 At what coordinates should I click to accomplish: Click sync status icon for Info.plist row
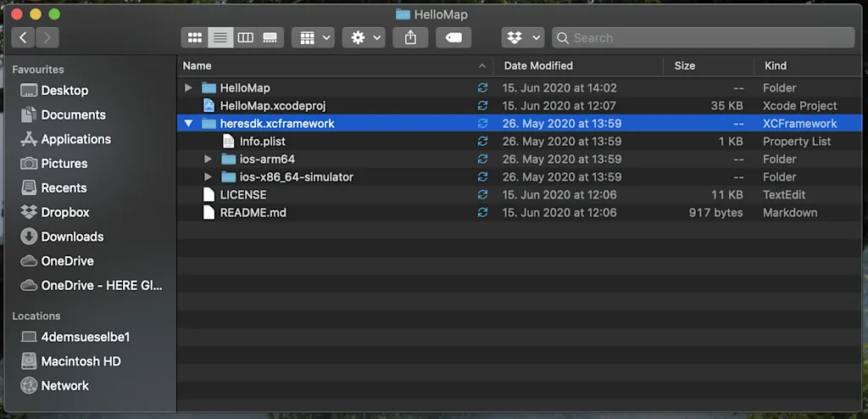tap(482, 142)
